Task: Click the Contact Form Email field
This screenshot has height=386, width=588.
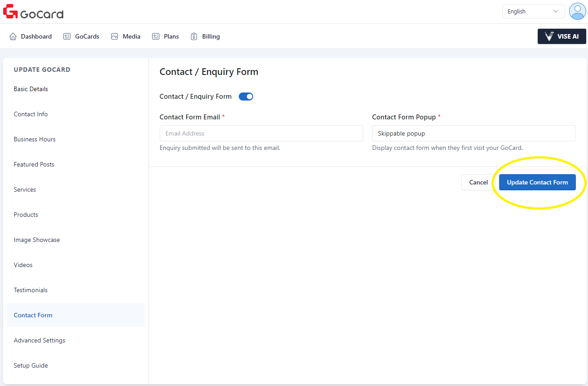Action: pos(261,133)
